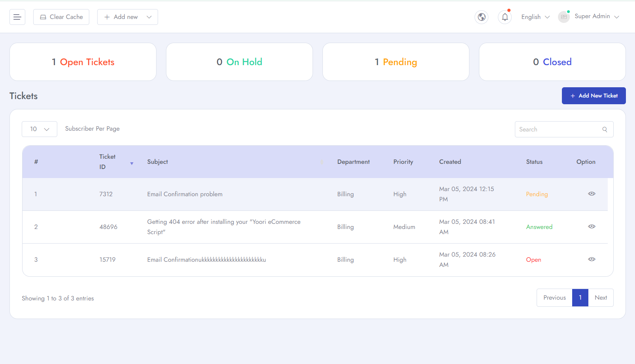Click Medium priority in ticket 48696 row

click(x=404, y=227)
